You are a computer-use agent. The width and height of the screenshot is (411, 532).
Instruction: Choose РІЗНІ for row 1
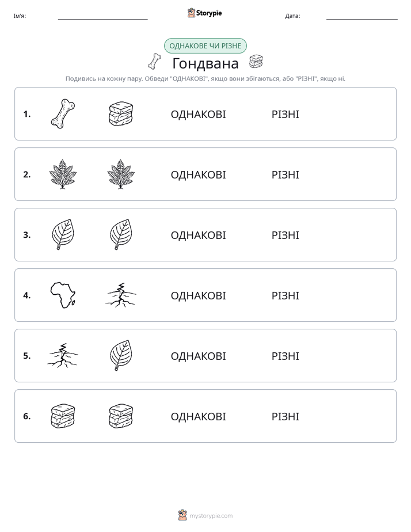point(285,115)
